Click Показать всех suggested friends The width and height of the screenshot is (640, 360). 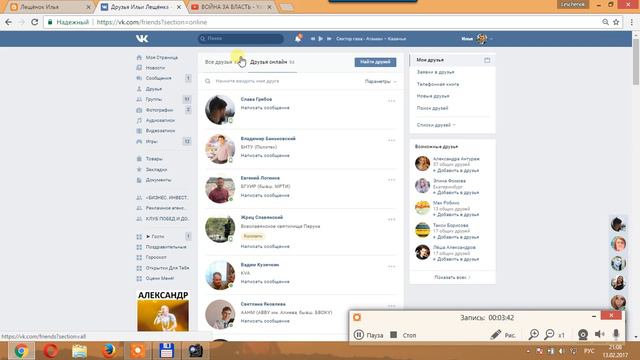click(x=452, y=278)
